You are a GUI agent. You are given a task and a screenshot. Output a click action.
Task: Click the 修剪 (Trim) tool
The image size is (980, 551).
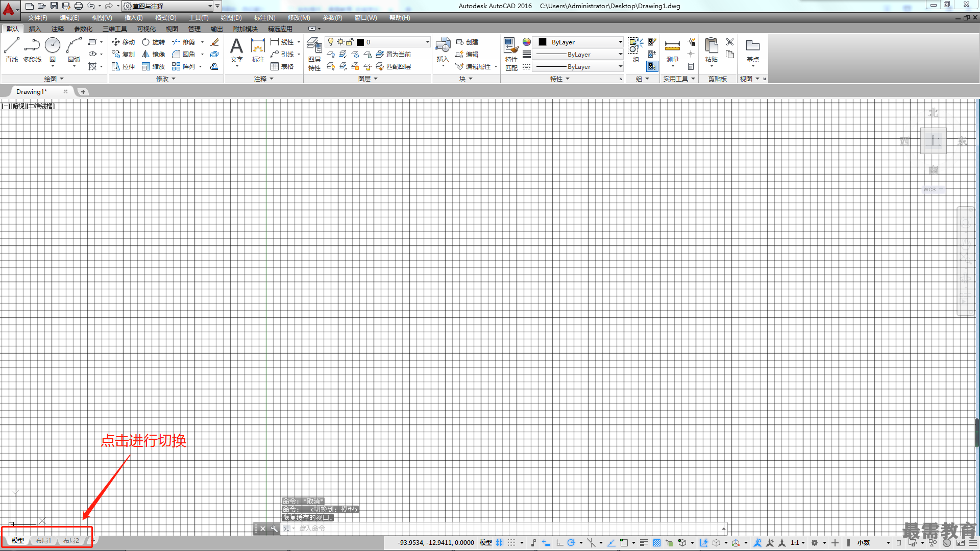point(184,42)
